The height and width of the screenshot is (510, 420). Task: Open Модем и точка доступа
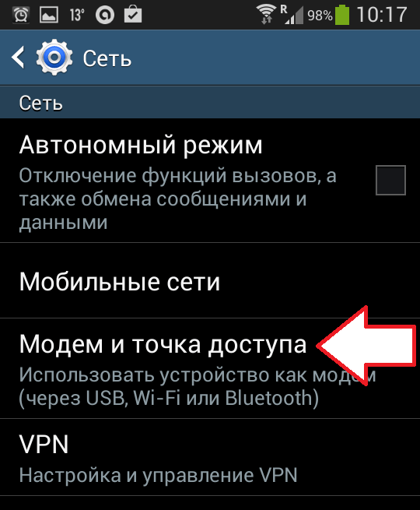pyautogui.click(x=210, y=368)
